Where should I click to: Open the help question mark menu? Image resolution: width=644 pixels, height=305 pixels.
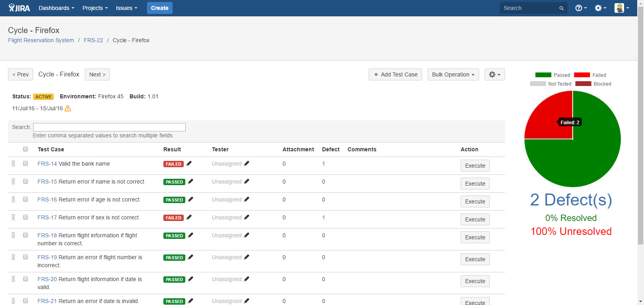(x=580, y=8)
